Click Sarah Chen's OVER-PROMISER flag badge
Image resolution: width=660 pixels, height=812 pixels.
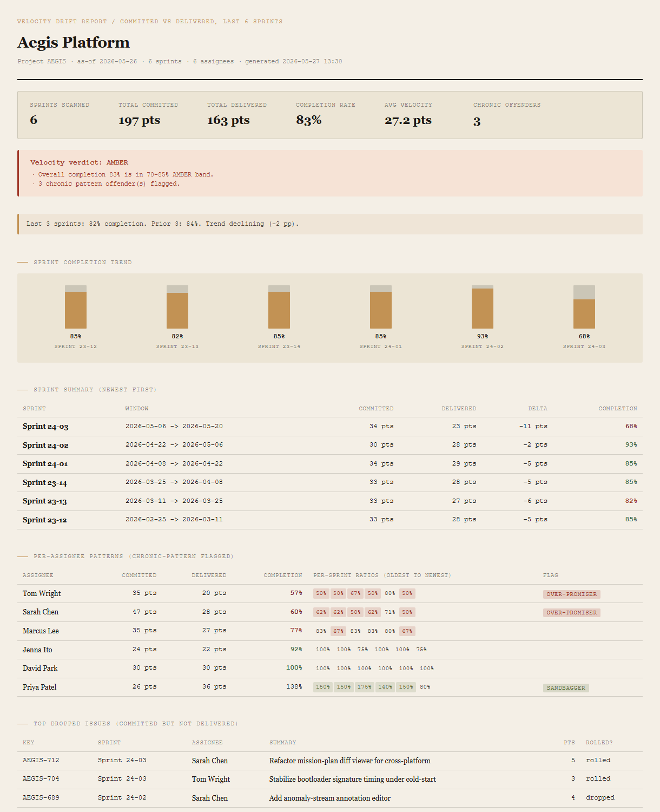(572, 613)
